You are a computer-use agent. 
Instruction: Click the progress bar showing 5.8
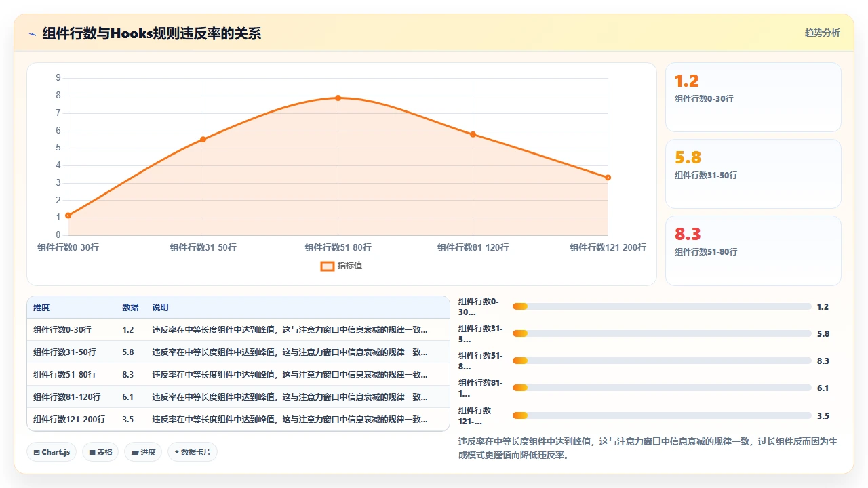click(662, 333)
